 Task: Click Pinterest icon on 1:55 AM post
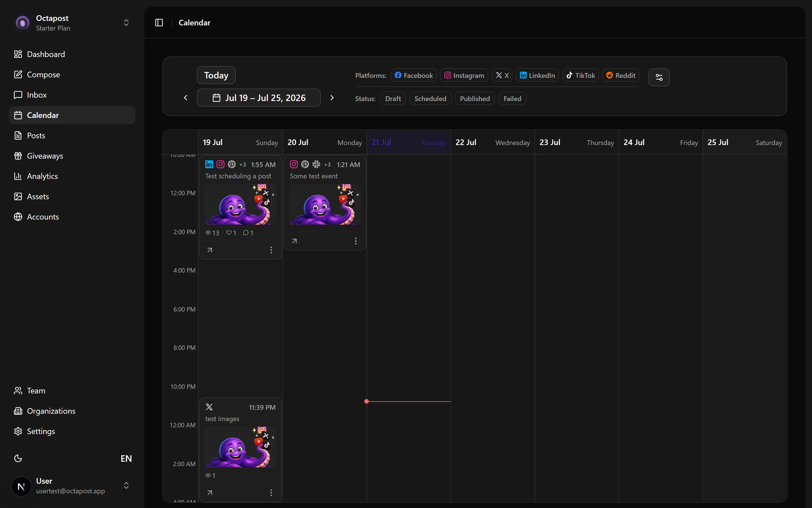(232, 164)
